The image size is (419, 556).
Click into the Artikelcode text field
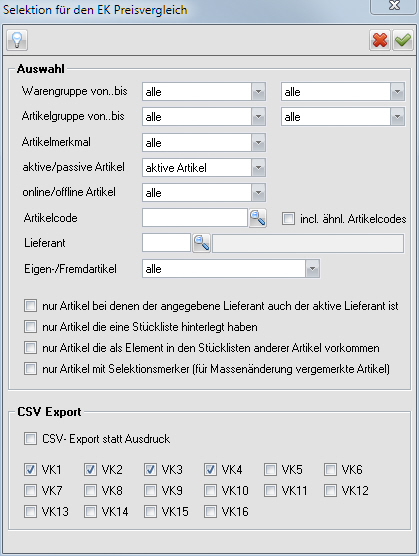click(195, 218)
